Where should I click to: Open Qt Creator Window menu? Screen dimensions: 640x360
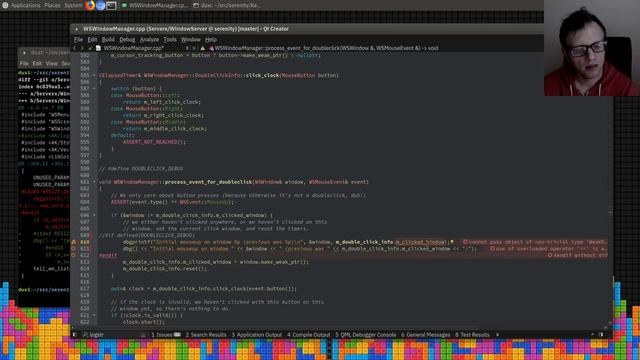(x=191, y=40)
